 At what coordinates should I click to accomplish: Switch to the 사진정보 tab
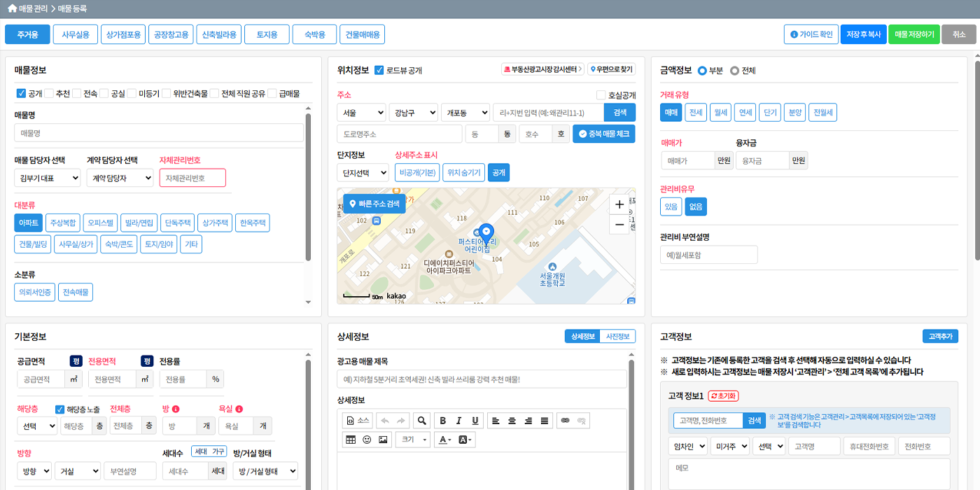[617, 337]
